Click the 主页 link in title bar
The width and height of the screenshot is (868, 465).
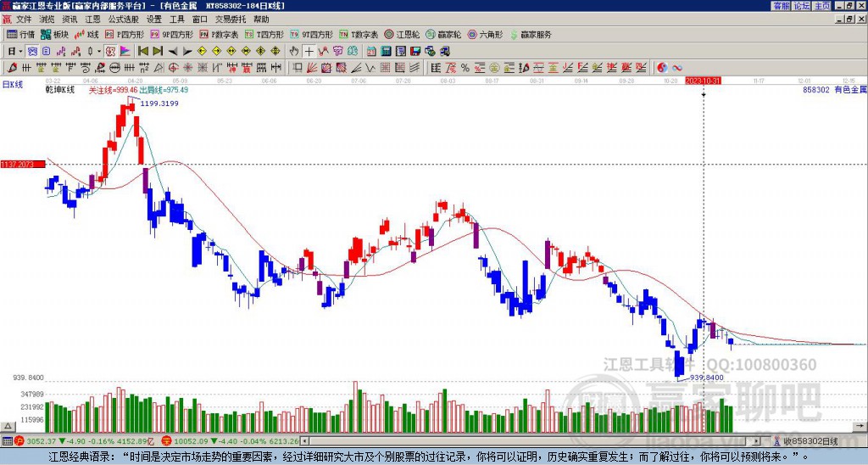tap(822, 5)
